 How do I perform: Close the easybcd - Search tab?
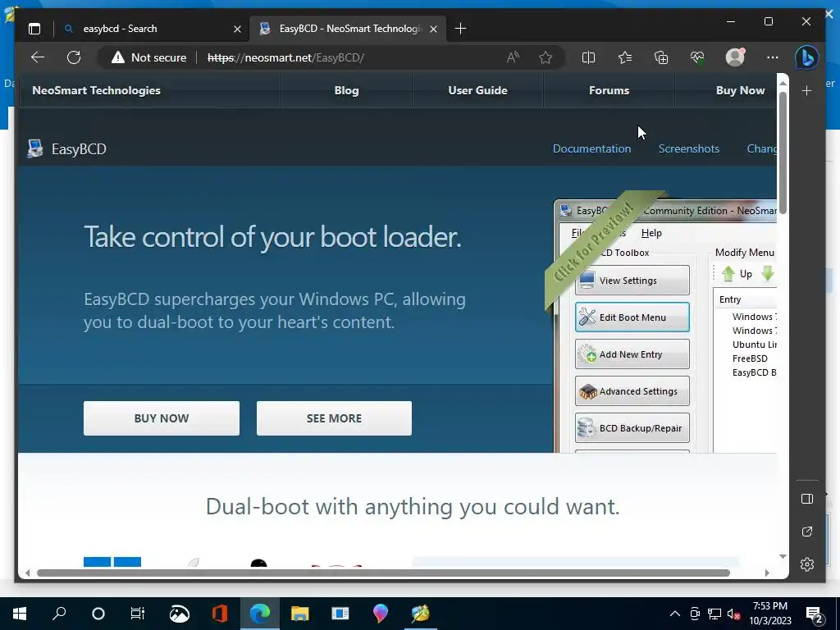237,29
